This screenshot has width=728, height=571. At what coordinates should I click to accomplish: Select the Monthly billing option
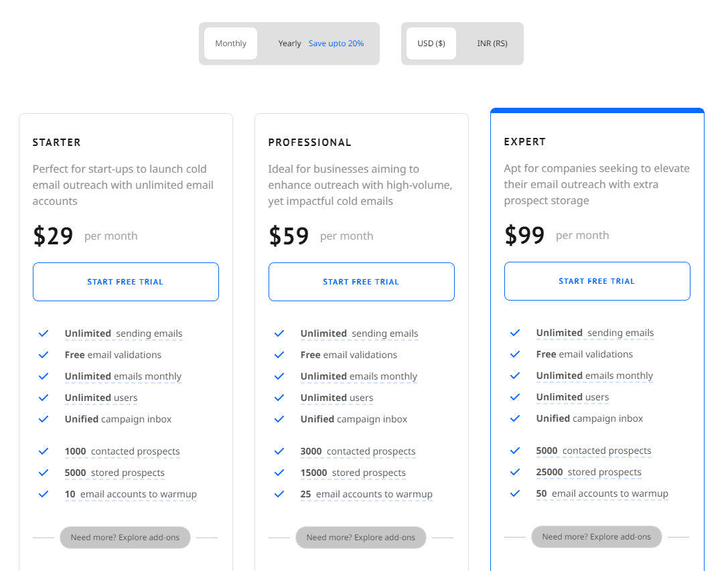pos(230,43)
